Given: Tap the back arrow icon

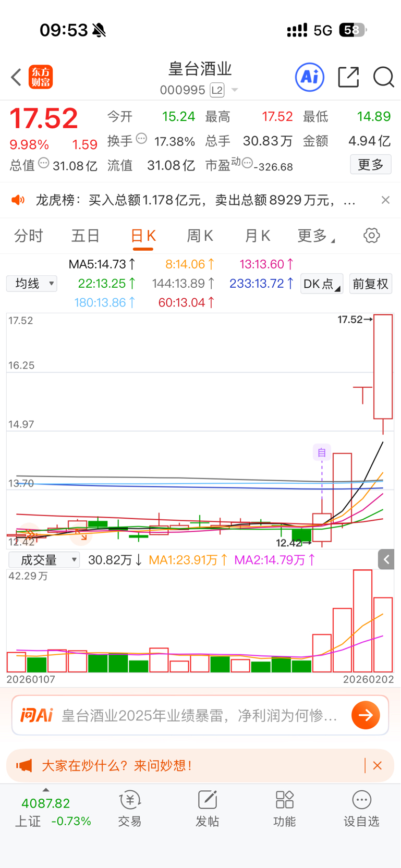Looking at the screenshot, I should point(16,77).
